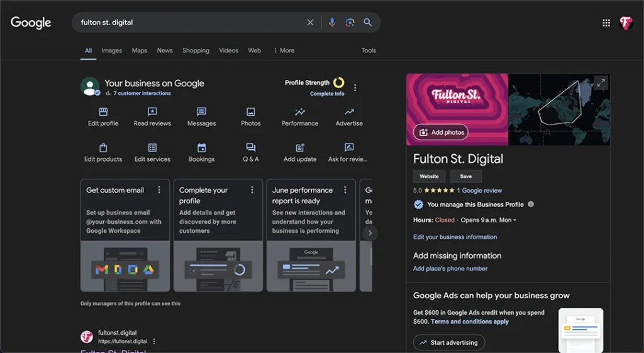The image size is (644, 353).
Task: Expand the map with fullscreen icon
Action: 601,84
